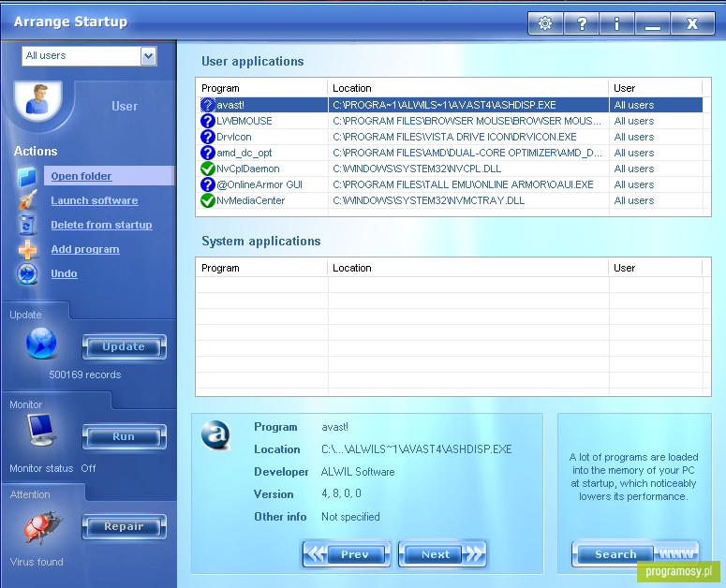Click the recycle bin icon beside Delete from startup

27,225
